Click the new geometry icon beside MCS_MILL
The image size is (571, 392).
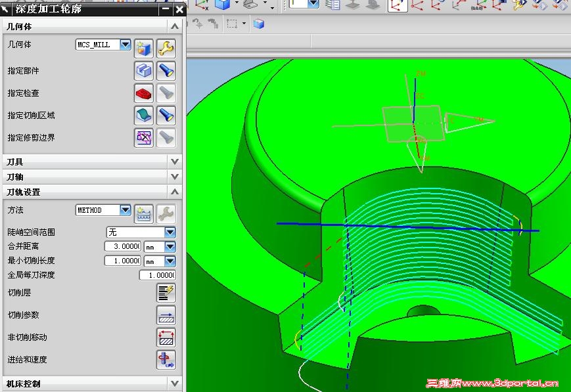[x=143, y=48]
